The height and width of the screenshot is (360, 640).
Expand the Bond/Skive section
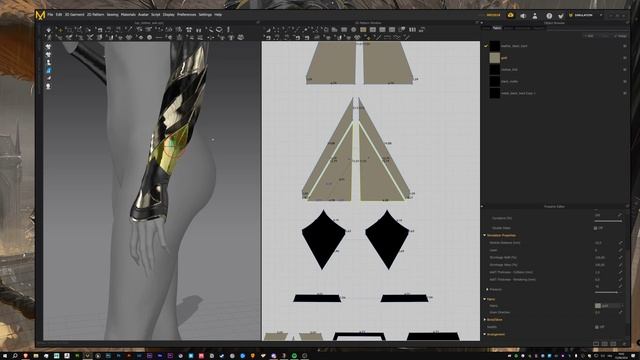click(485, 320)
